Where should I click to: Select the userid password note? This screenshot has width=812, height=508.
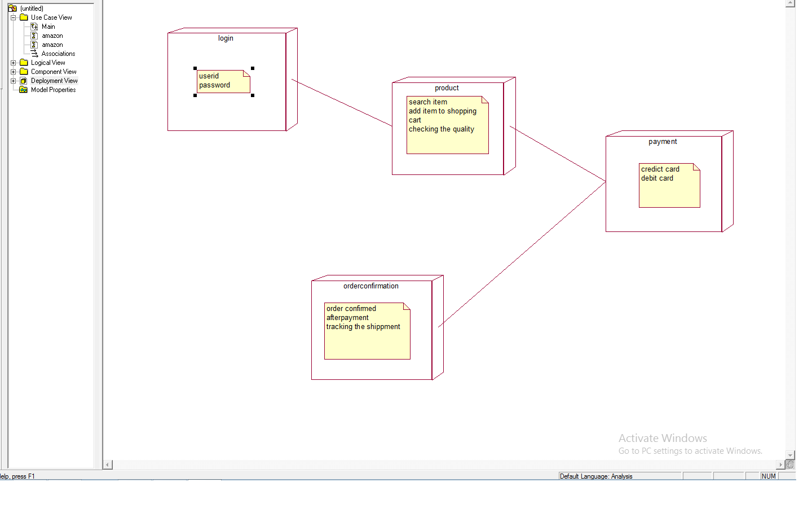pyautogui.click(x=223, y=82)
